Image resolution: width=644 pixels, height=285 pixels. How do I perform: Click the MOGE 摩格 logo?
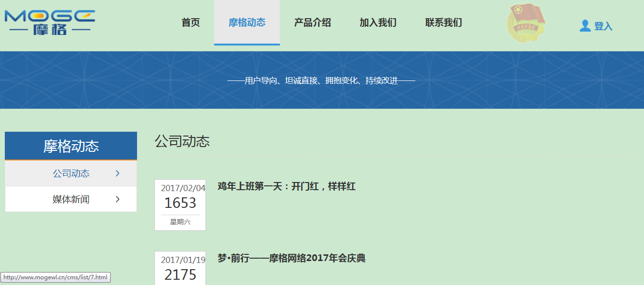pos(50,23)
